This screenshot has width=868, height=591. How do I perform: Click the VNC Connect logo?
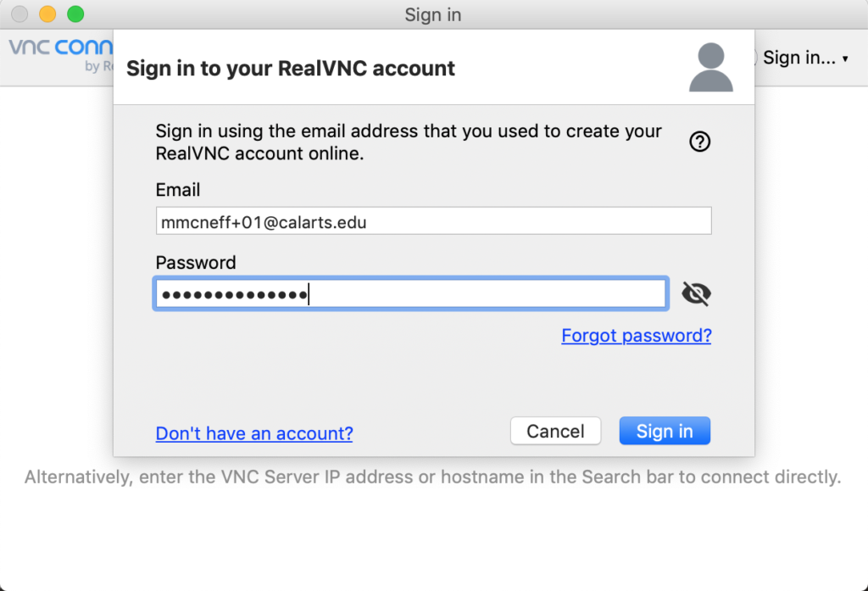click(61, 55)
